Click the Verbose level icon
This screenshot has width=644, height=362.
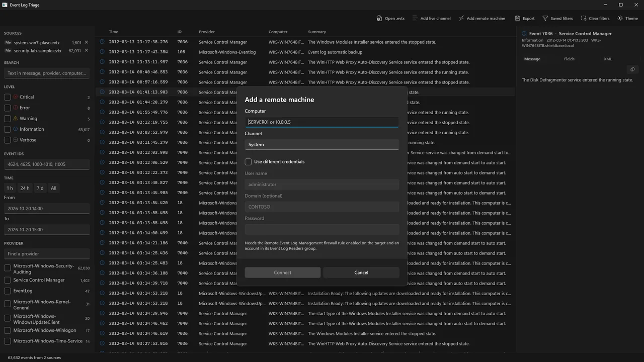[x=16, y=140]
